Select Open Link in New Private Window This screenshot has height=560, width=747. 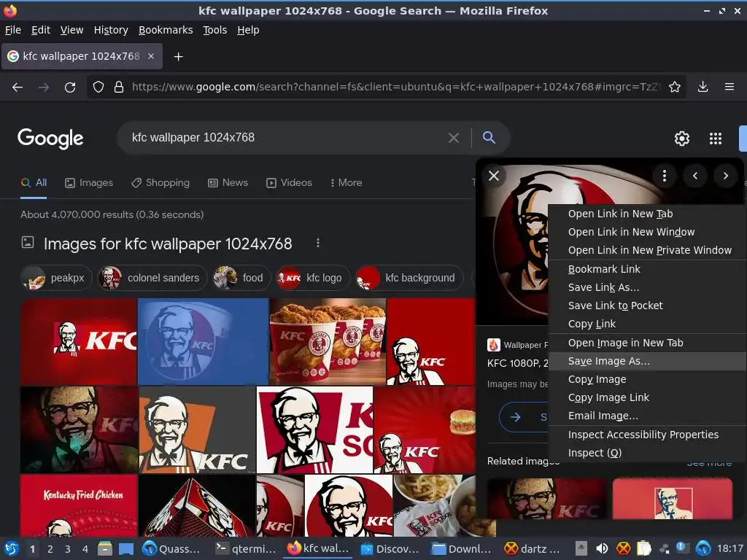coord(648,250)
